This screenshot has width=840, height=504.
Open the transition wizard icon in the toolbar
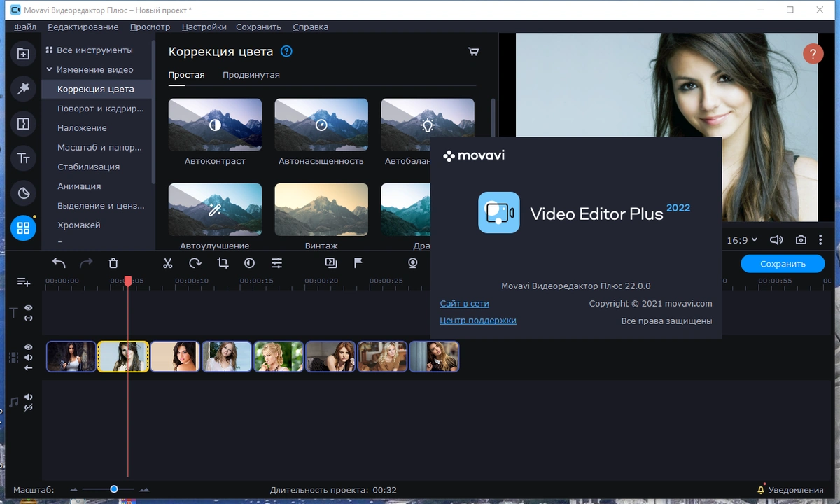[331, 263]
